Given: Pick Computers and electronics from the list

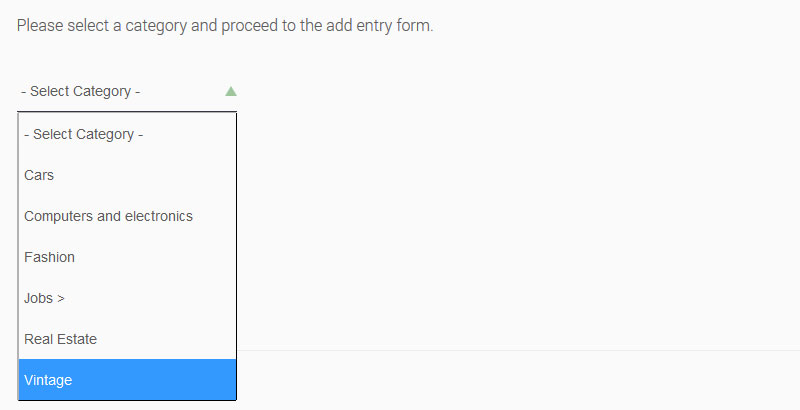Looking at the screenshot, I should (127, 216).
